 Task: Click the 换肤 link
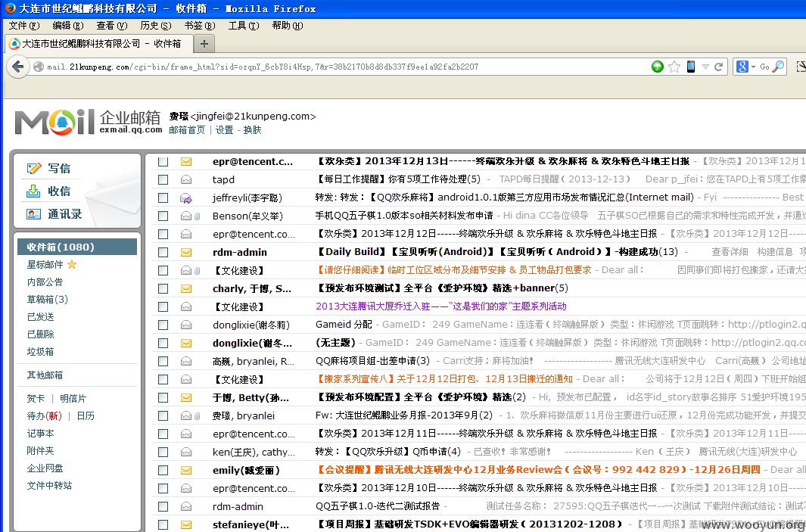coord(252,130)
